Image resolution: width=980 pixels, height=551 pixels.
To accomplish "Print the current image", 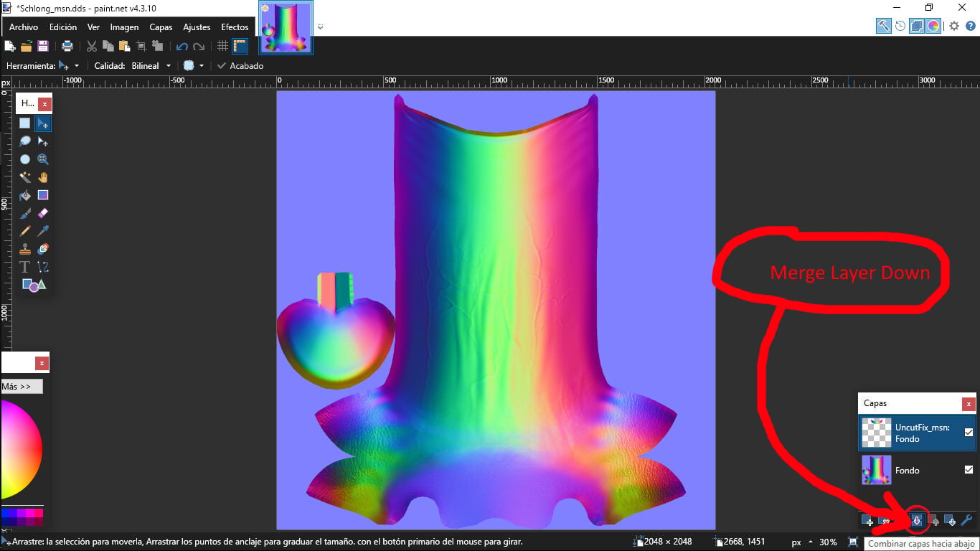I will [67, 46].
